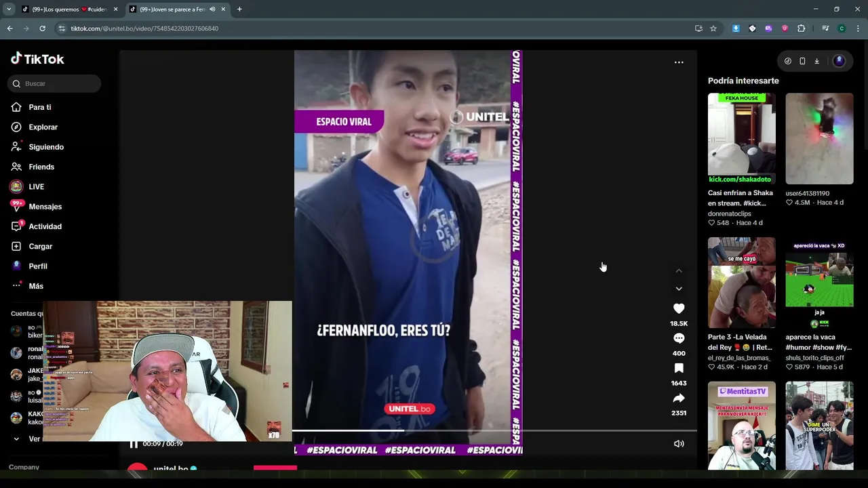Close the Joven se parece tab

(223, 9)
